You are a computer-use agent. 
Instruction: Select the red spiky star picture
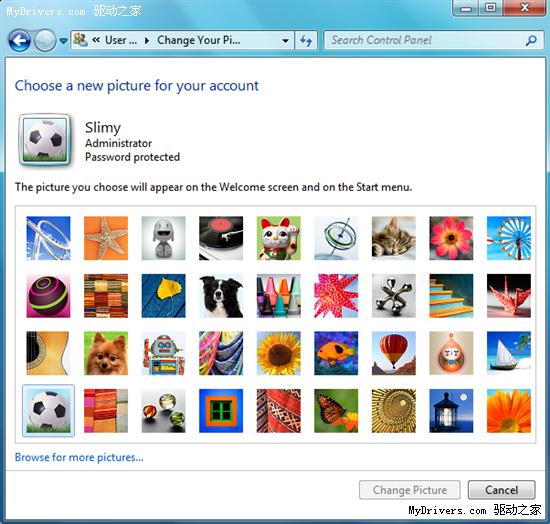pyautogui.click(x=336, y=296)
